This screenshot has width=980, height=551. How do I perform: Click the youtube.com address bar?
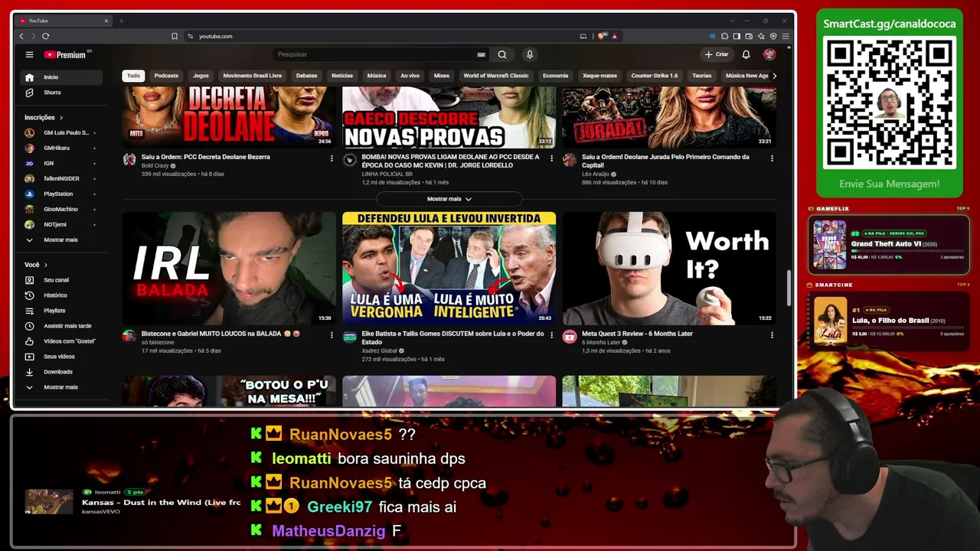click(383, 36)
